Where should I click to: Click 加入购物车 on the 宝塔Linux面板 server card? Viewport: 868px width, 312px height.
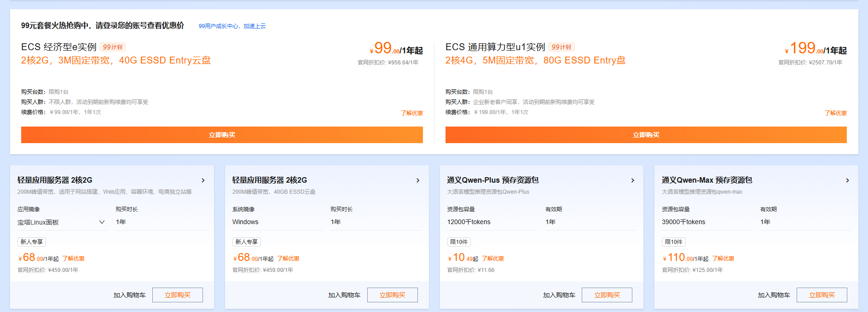click(x=129, y=295)
